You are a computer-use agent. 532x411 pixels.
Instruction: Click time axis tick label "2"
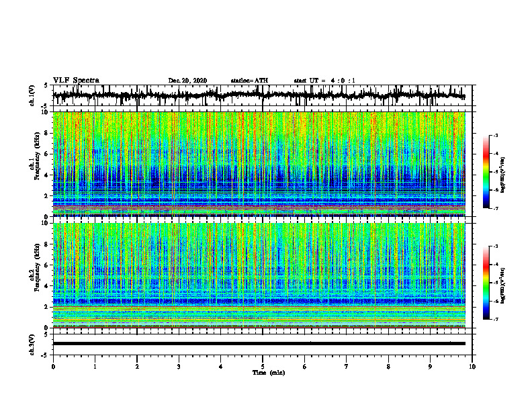(137, 367)
